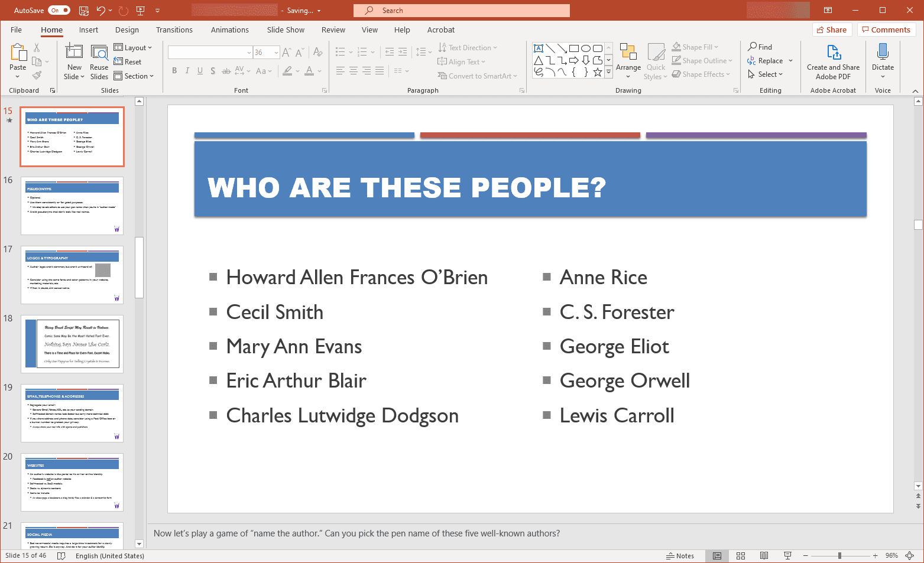Click the Quick Styles icon
This screenshot has height=563, width=924.
tap(656, 53)
